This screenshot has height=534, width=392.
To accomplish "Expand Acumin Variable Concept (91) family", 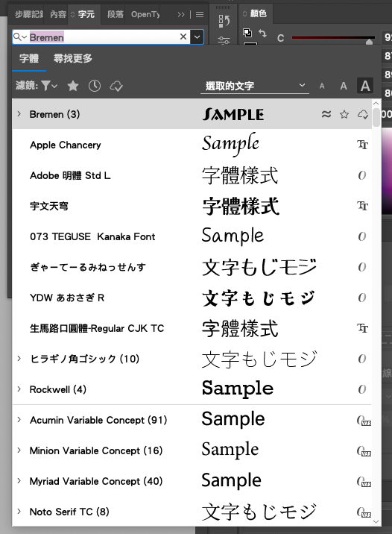I will [x=19, y=420].
